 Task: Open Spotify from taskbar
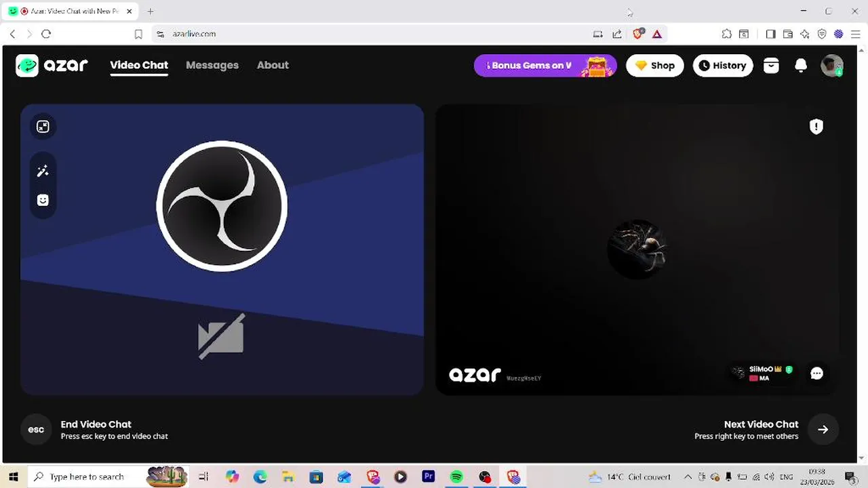(x=456, y=477)
